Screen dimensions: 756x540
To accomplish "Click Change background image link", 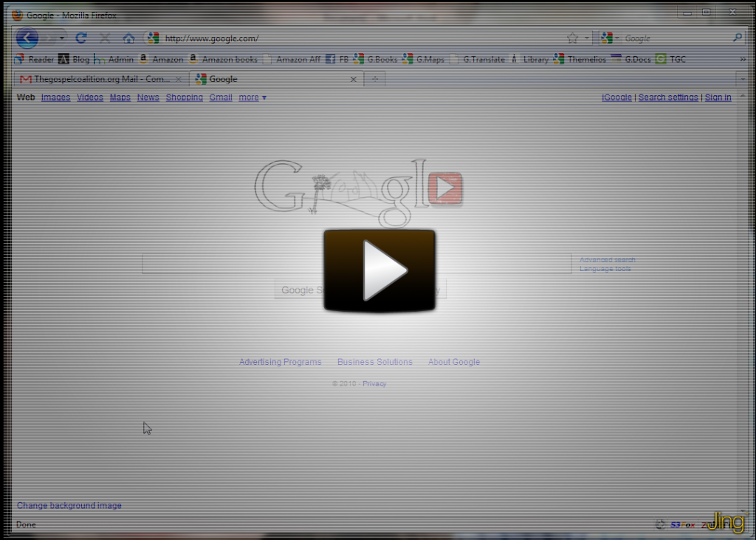I will 69,505.
